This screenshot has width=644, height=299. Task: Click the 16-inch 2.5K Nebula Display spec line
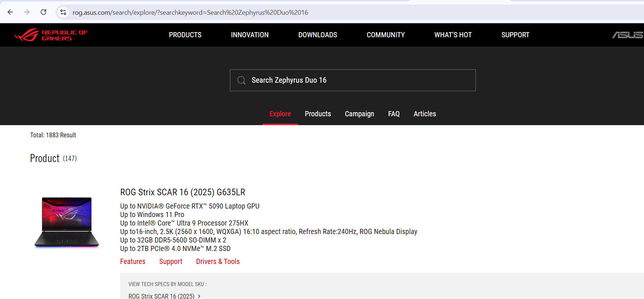tap(269, 231)
